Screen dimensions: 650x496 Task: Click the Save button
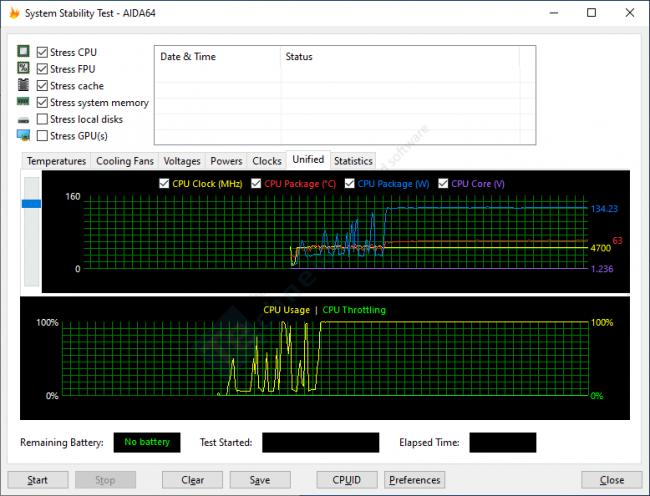(260, 480)
